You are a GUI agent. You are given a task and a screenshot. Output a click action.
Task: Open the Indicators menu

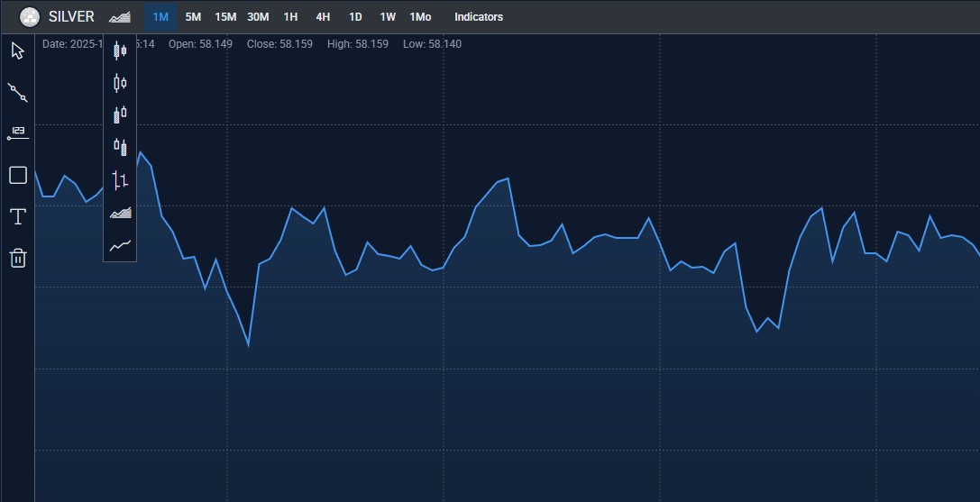coord(479,17)
